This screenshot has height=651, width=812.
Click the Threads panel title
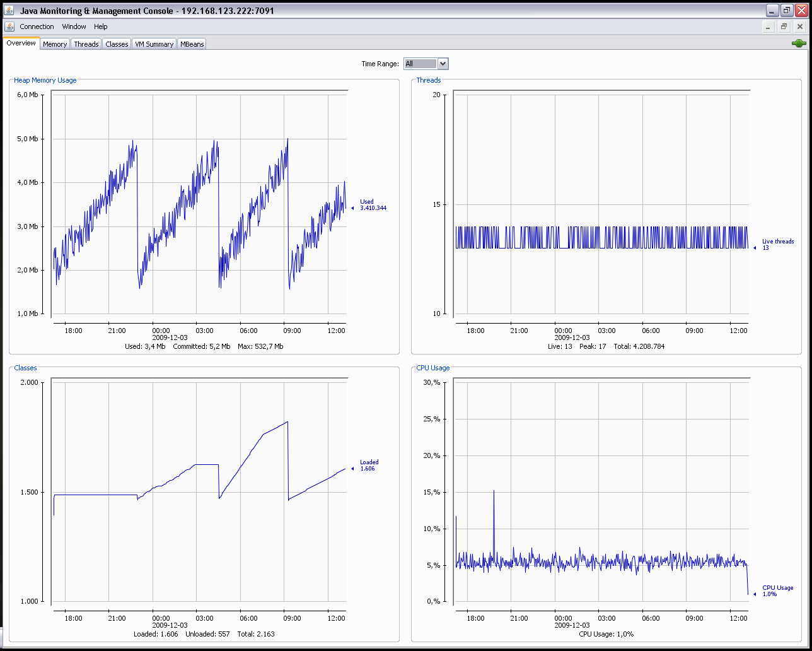(429, 80)
